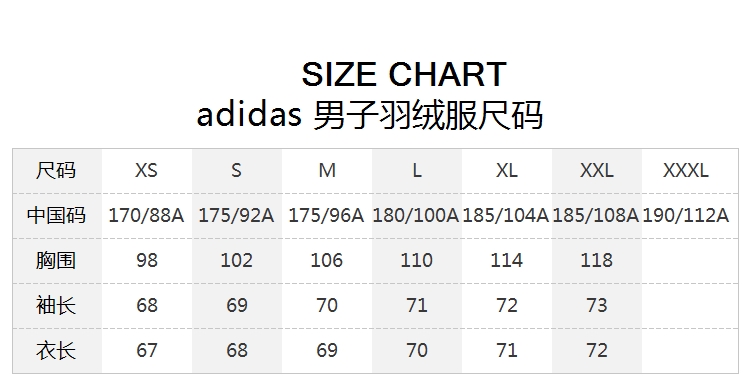The width and height of the screenshot is (750, 385).
Task: Click the SIZE CHART heading
Action: tap(404, 74)
